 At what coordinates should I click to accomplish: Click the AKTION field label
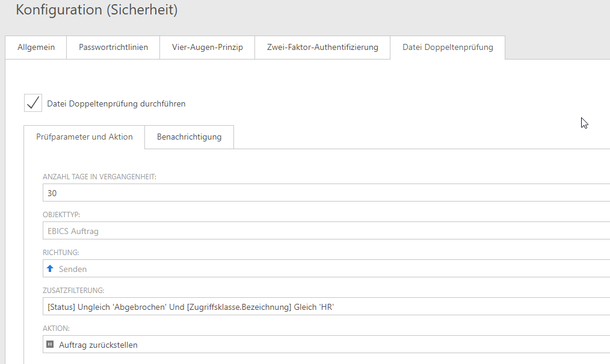coord(56,329)
